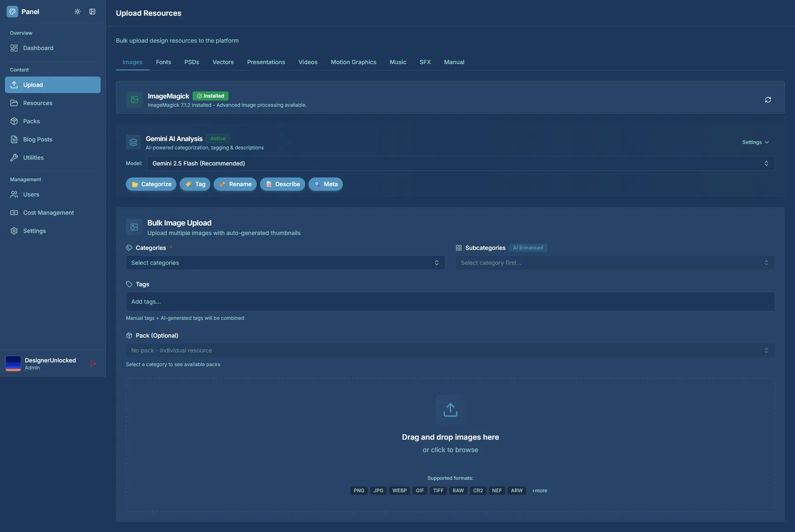Toggle the Rename AI option
This screenshot has width=795, height=532.
pos(235,184)
